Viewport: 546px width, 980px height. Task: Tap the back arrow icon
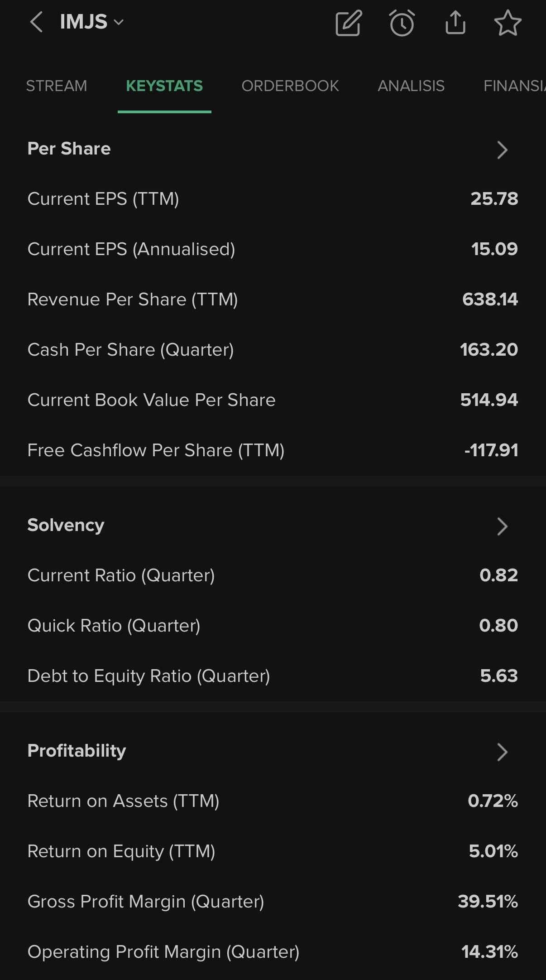(36, 22)
